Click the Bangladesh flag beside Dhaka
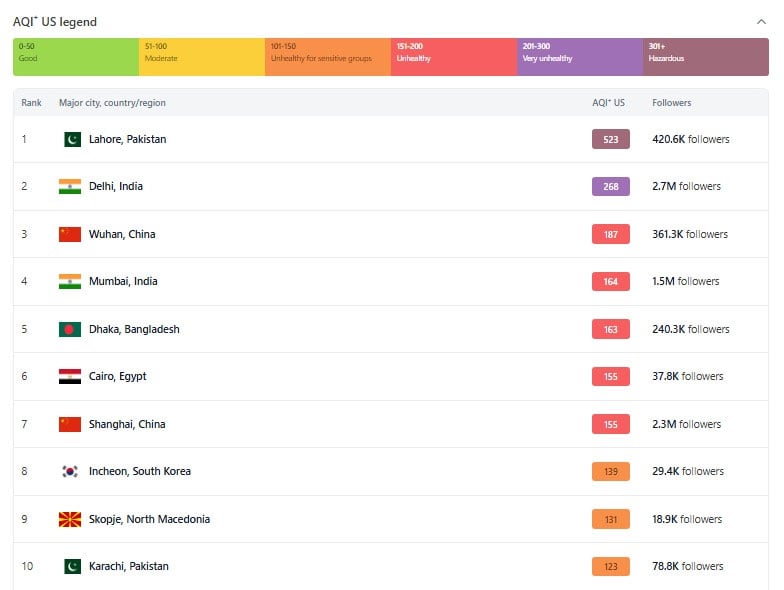Image resolution: width=784 pixels, height=590 pixels. tap(70, 329)
